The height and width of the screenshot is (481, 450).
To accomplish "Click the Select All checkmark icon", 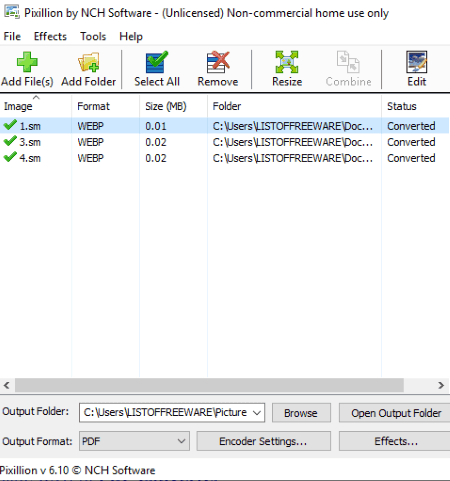I will pos(157,62).
